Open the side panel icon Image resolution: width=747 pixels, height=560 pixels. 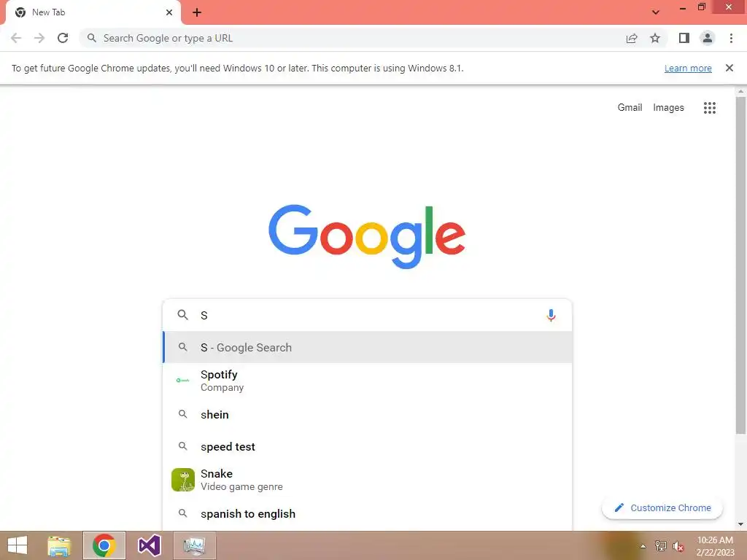point(684,38)
